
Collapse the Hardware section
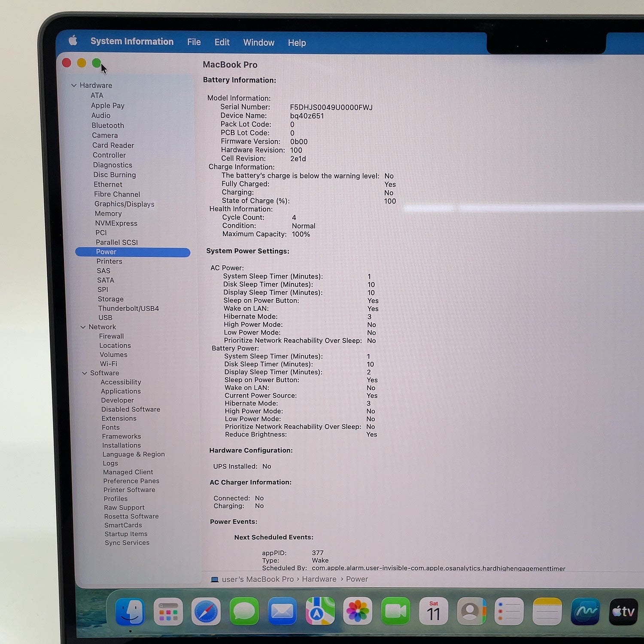tap(74, 85)
